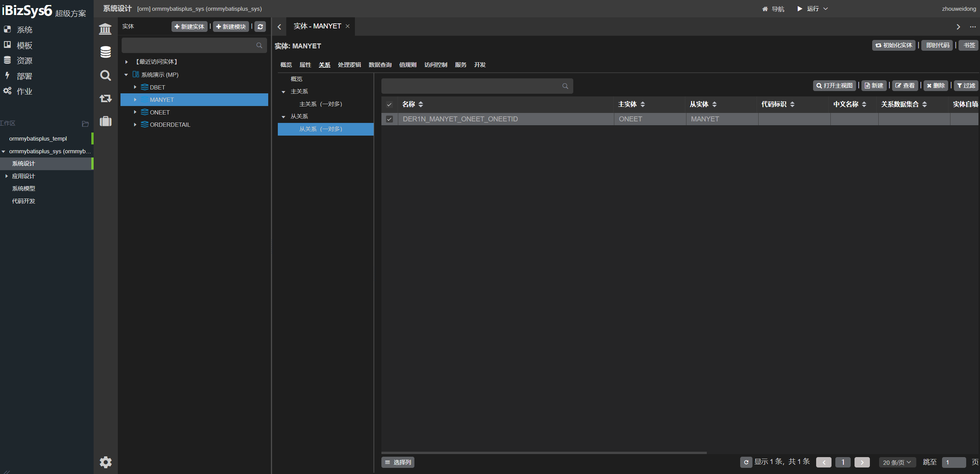Screen dimensions: 980x474
Task: Click the retweet arrows icon in the vertical toolbar
Action: click(x=106, y=98)
